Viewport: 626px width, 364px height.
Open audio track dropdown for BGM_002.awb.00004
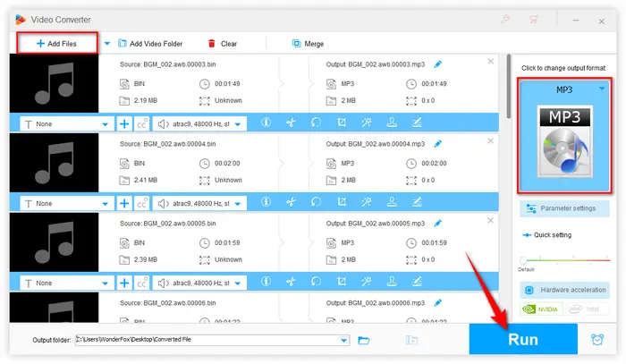pos(199,204)
